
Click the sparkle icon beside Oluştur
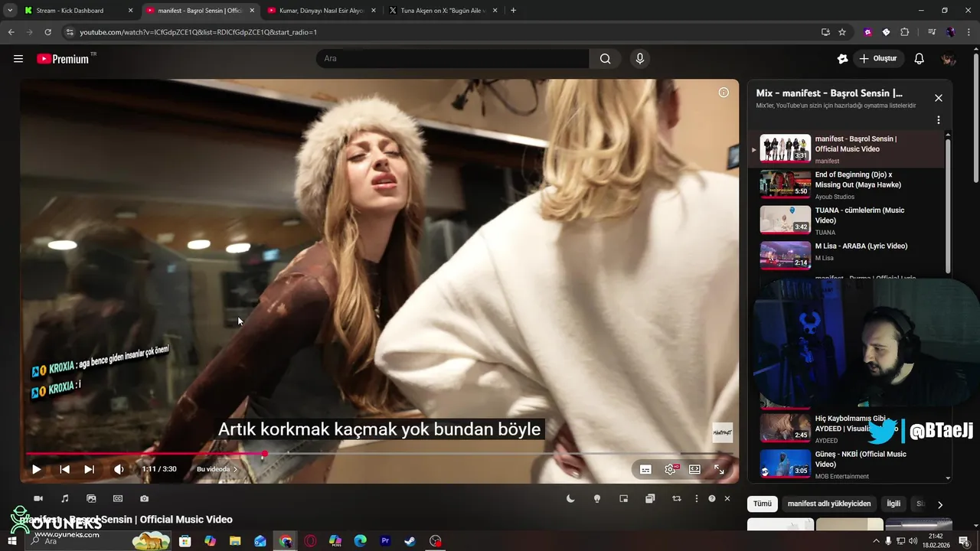(843, 59)
